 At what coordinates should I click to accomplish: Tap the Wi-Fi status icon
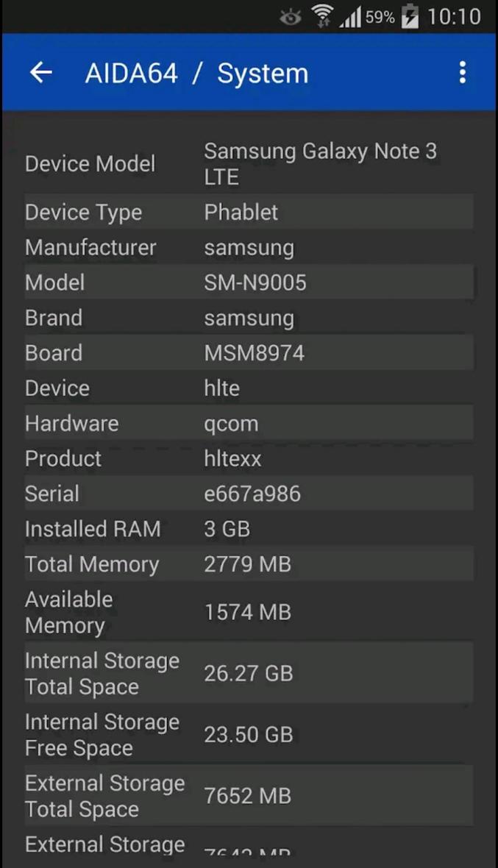click(x=321, y=16)
